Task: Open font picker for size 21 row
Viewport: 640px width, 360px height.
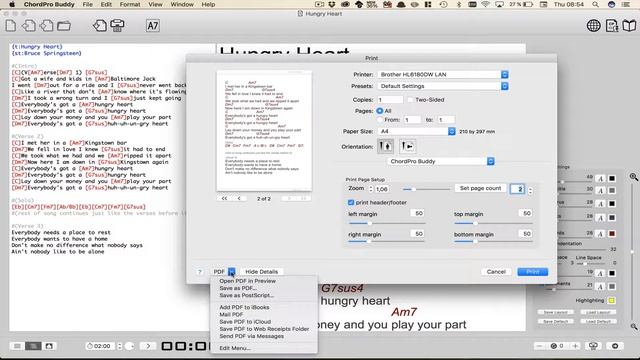Action: 600,287
